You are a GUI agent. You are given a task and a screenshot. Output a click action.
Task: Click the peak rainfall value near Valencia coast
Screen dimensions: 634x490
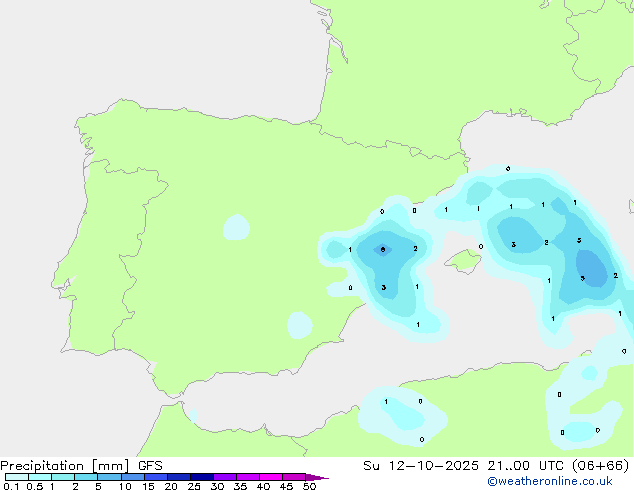pos(383,250)
